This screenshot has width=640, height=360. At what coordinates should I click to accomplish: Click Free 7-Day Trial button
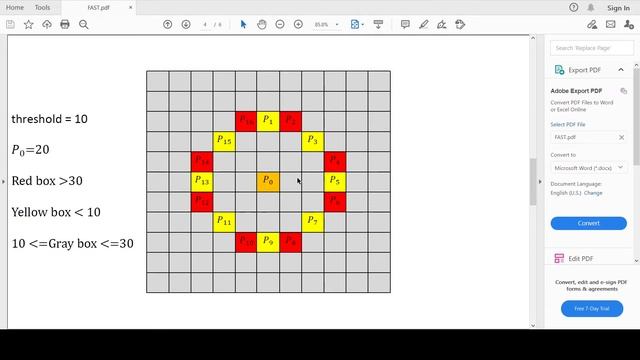tap(592, 309)
